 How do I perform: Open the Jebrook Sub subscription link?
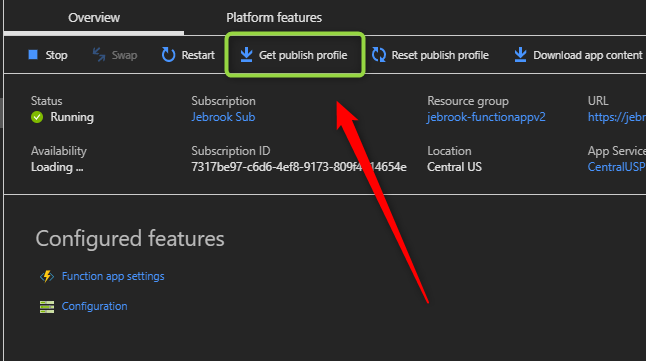223,117
